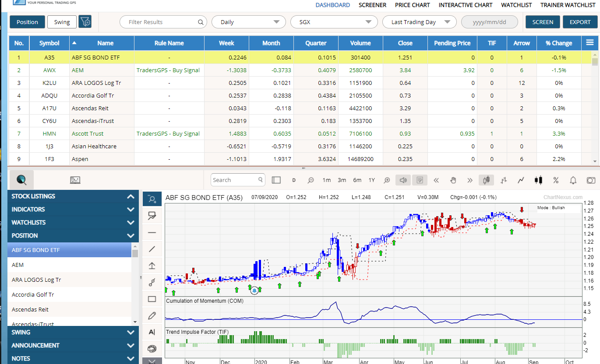
Task: Go to the Screener tab
Action: (x=372, y=5)
